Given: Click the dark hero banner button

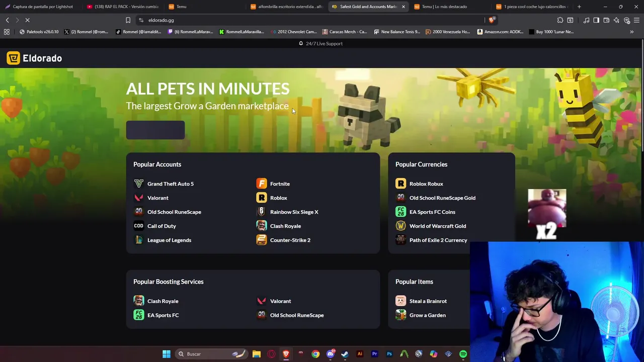Looking at the screenshot, I should pos(155,130).
